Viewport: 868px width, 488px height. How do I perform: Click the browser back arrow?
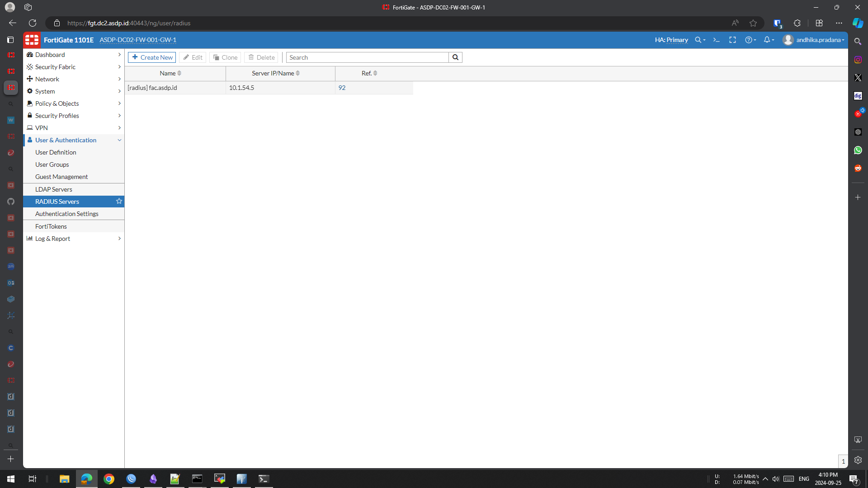(13, 23)
